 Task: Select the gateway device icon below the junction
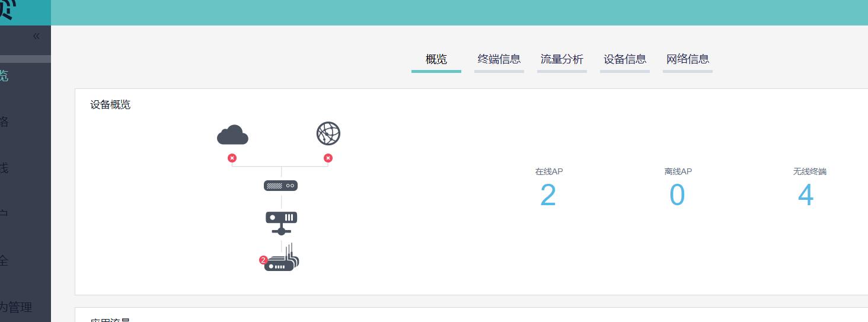(280, 186)
